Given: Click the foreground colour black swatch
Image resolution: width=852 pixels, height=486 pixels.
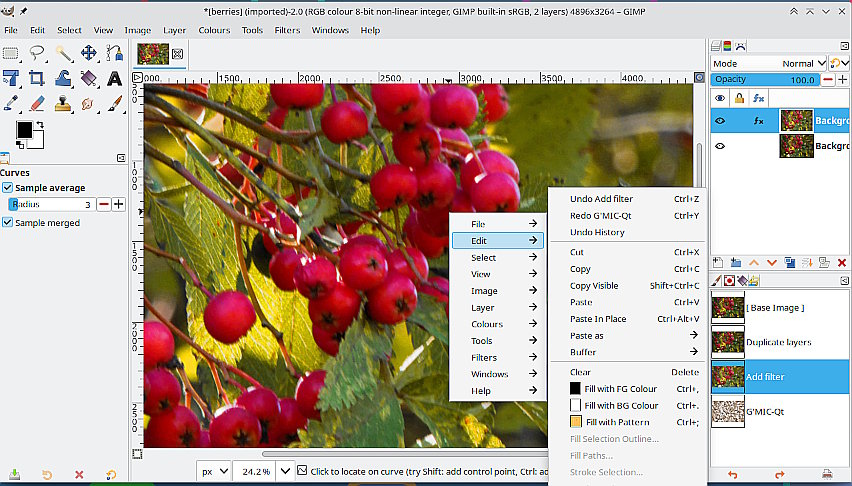Looking at the screenshot, I should point(25,130).
